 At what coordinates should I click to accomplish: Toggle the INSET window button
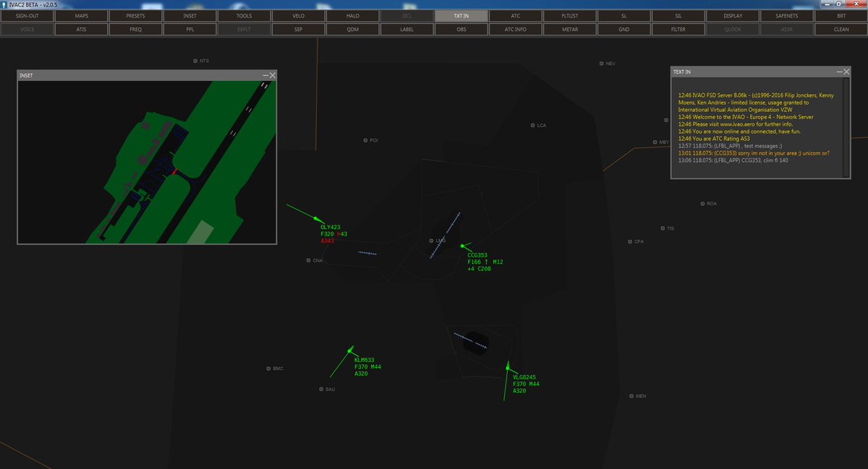190,15
